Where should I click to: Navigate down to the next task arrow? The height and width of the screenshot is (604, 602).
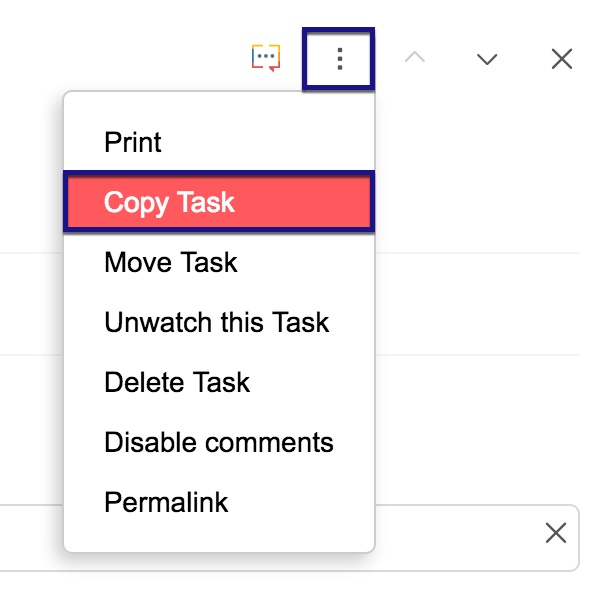click(487, 59)
